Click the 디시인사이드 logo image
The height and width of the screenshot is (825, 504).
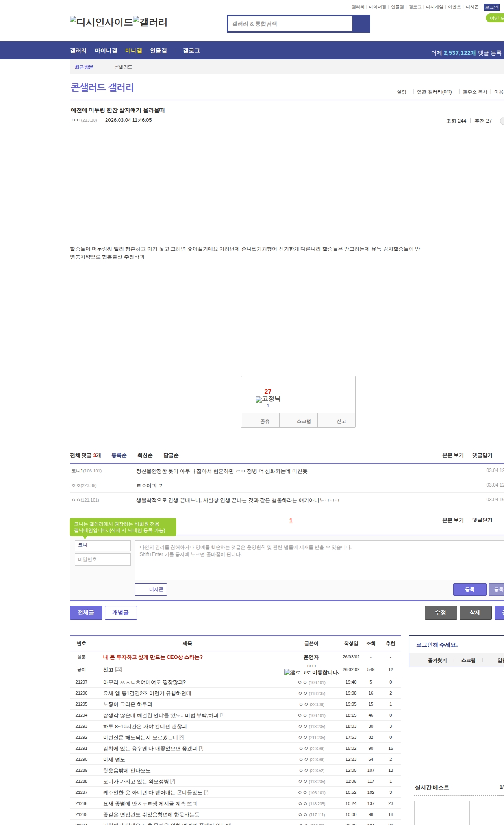[101, 22]
